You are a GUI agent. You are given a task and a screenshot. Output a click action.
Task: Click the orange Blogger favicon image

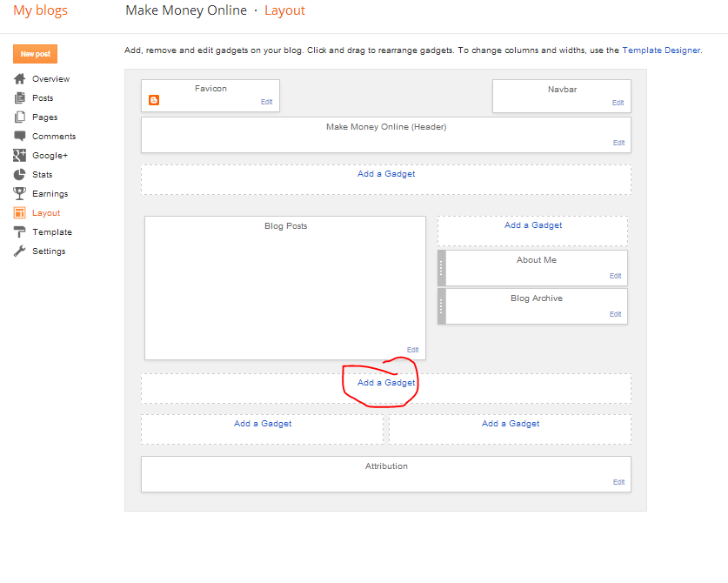coord(154,101)
